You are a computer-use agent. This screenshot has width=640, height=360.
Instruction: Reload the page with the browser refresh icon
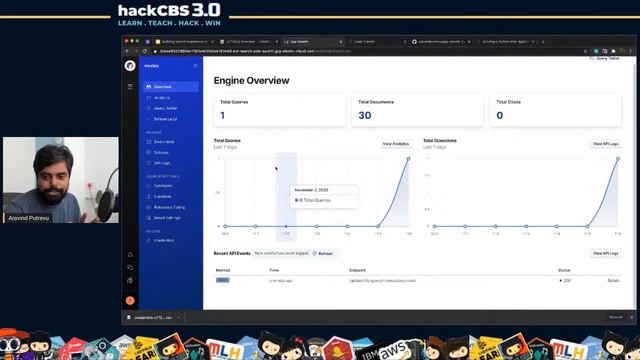(x=144, y=51)
